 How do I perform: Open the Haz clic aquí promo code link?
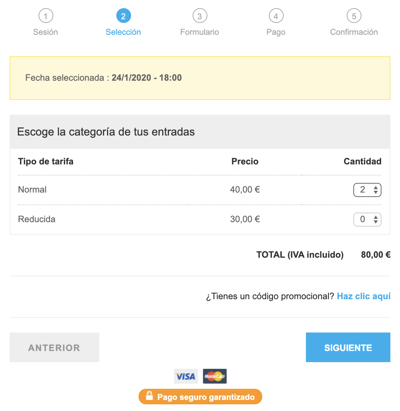click(x=364, y=296)
